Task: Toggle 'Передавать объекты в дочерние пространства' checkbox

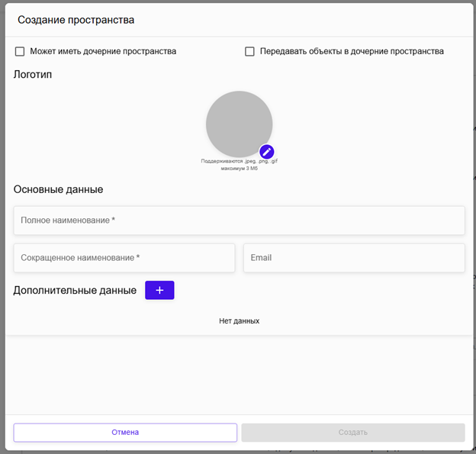Action: point(249,51)
